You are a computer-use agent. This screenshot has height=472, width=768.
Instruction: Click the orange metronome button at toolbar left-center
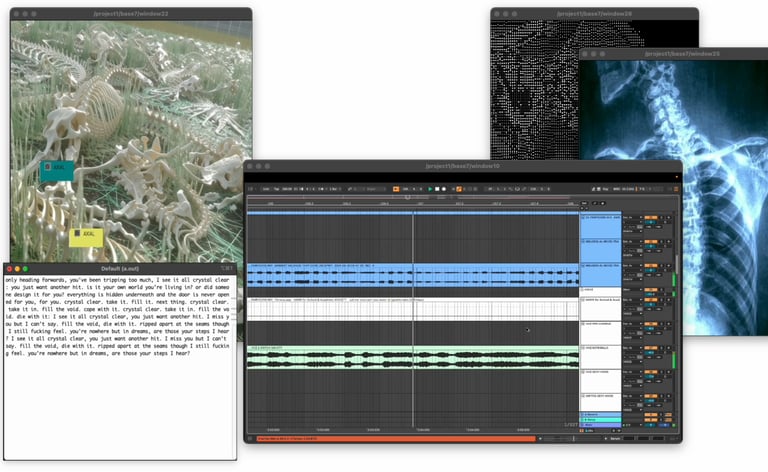tap(397, 188)
